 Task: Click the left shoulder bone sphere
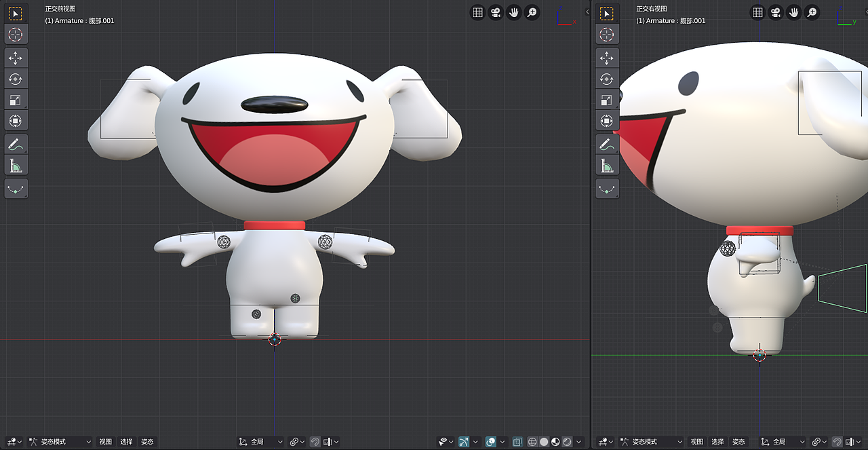224,242
